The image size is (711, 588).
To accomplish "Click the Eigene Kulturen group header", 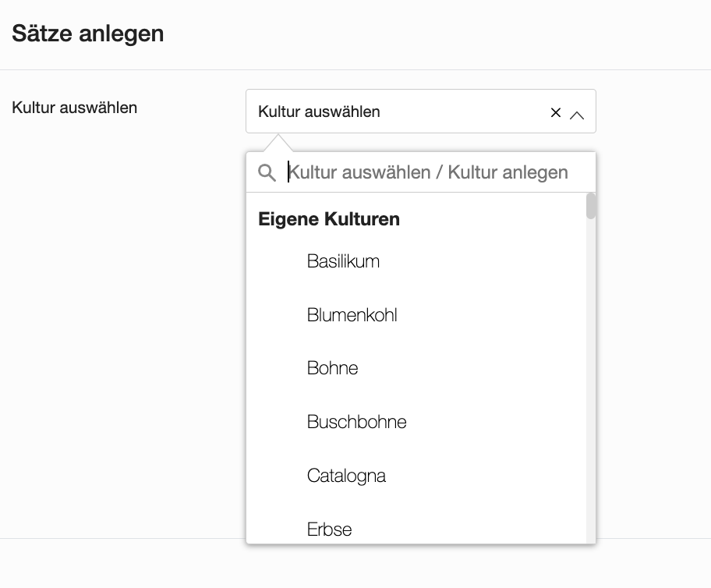I will (x=329, y=218).
